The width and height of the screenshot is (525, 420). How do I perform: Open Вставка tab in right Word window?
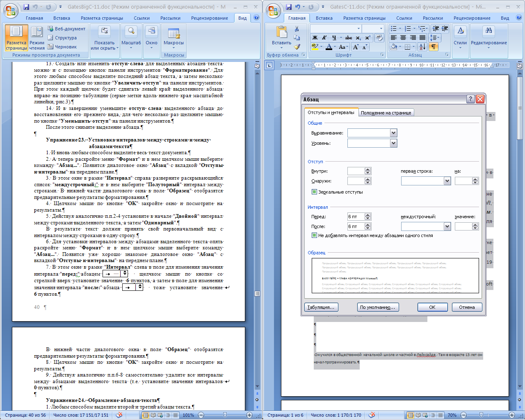pos(324,18)
